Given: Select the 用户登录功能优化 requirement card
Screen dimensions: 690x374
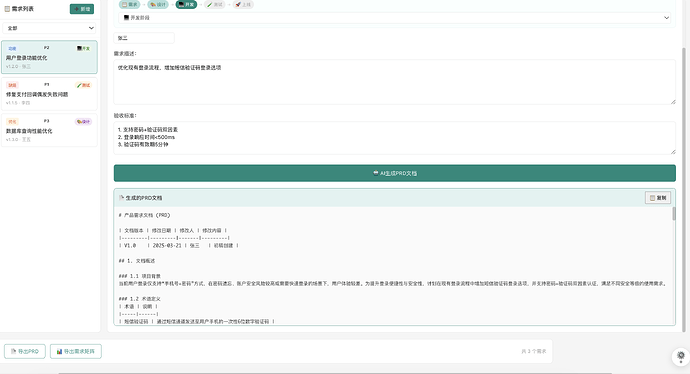Looking at the screenshot, I should pos(49,57).
